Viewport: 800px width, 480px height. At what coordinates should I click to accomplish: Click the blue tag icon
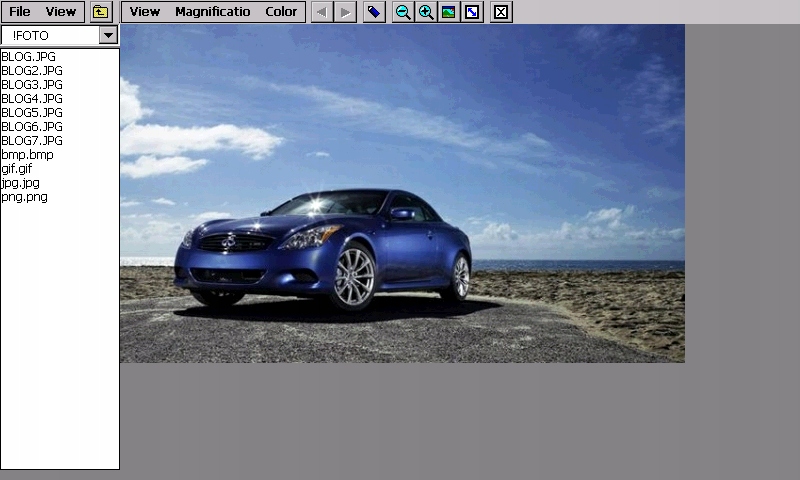tap(374, 12)
